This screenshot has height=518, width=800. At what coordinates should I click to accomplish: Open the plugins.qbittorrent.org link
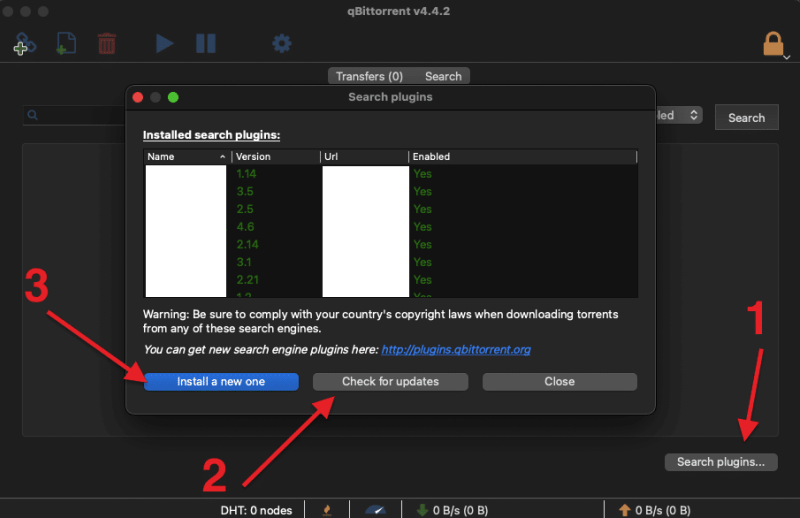456,350
